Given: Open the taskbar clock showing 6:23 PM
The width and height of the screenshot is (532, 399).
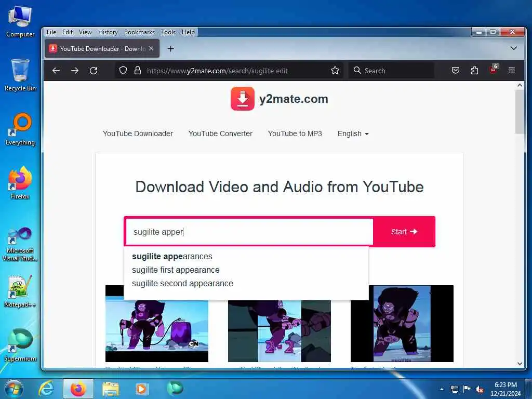Looking at the screenshot, I should click(506, 389).
